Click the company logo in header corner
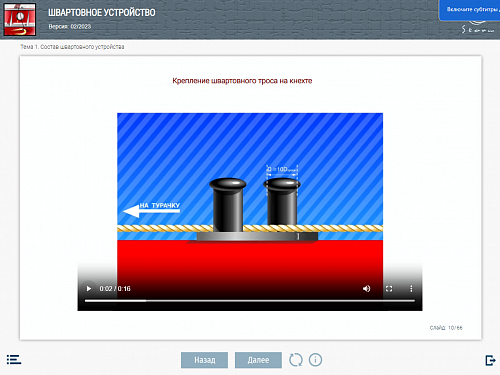This screenshot has width=500, height=375. coord(478,27)
